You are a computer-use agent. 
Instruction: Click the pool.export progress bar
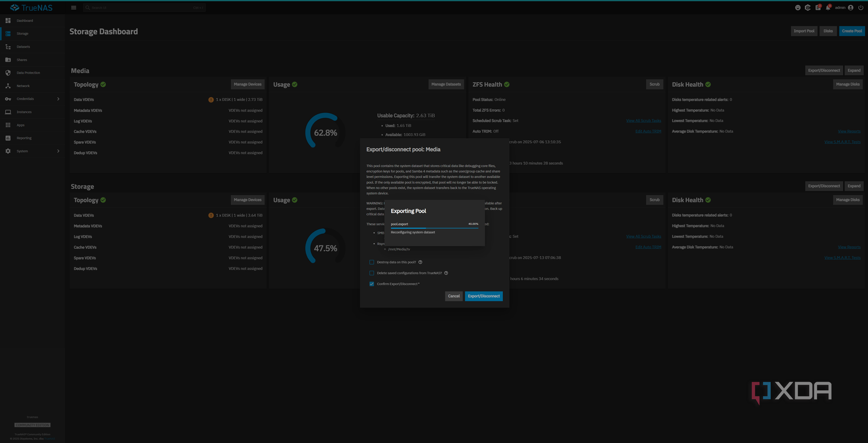(435, 228)
